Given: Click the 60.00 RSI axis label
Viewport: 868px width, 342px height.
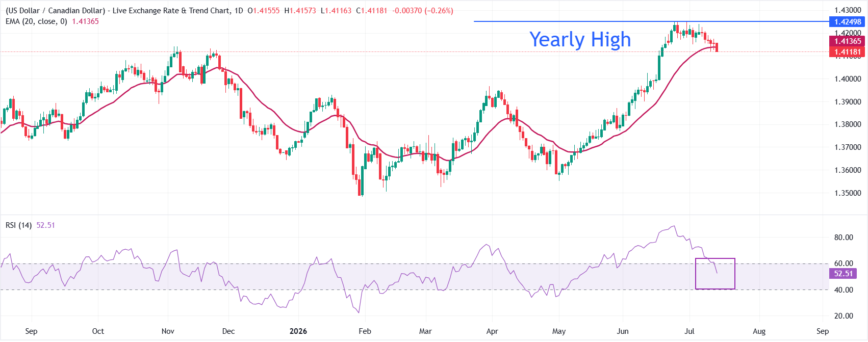Looking at the screenshot, I should pyautogui.click(x=844, y=264).
